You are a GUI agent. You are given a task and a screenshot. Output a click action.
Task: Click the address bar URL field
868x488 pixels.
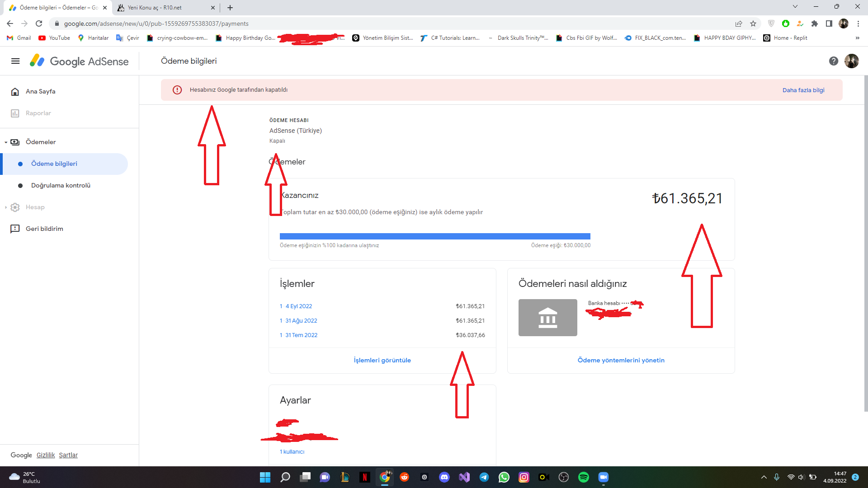click(x=389, y=23)
